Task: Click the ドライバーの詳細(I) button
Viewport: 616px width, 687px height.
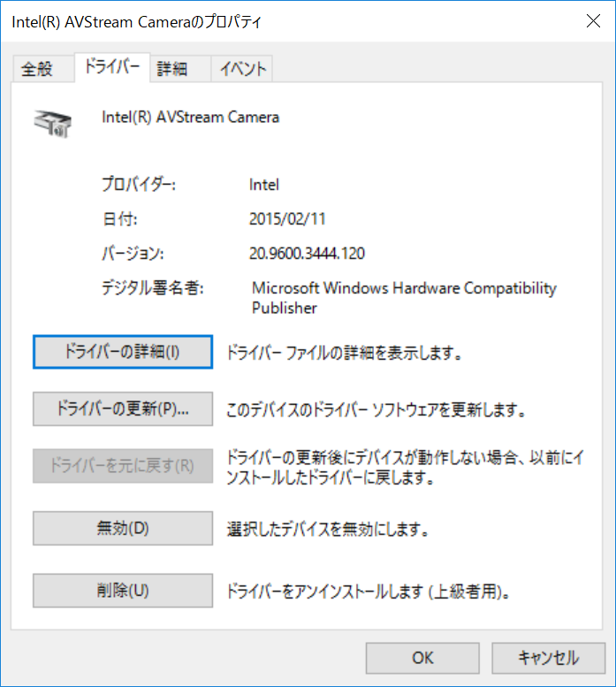Action: (x=123, y=352)
